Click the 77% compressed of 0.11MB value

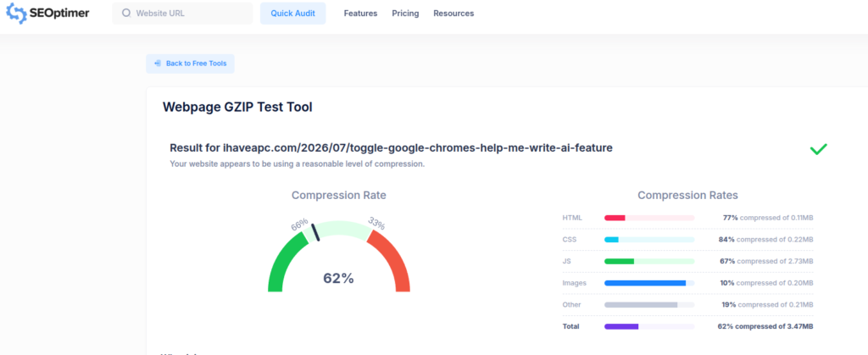pyautogui.click(x=768, y=218)
